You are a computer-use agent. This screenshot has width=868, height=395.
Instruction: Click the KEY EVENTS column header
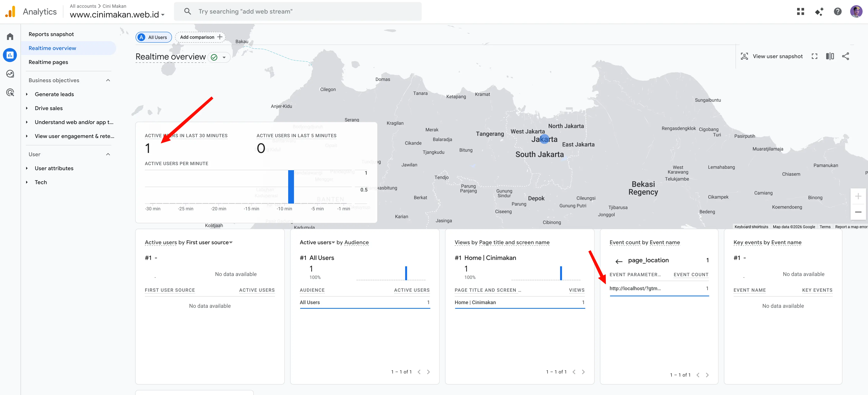coord(817,290)
